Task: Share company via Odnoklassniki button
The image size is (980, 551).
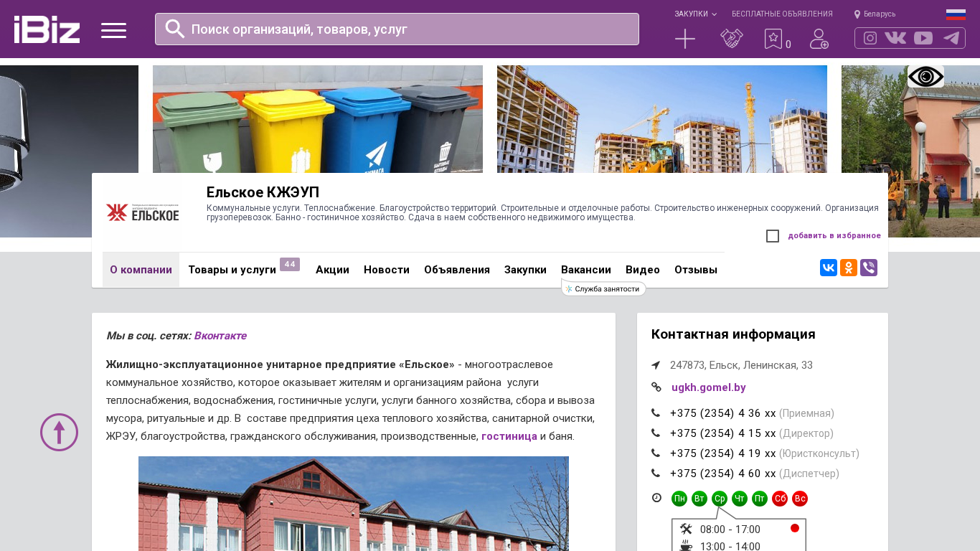Action: pyautogui.click(x=849, y=268)
